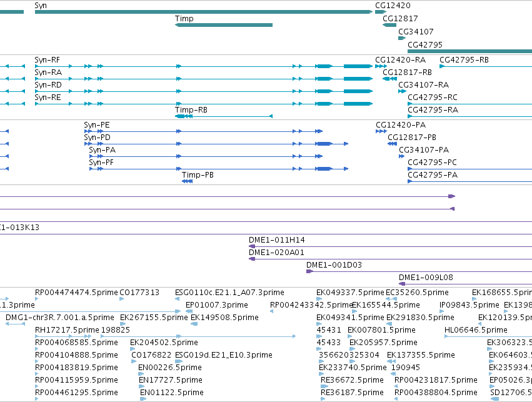Click EST RE36187.5prime label
Image resolution: width=532 pixels, height=402 pixels.
click(352, 393)
